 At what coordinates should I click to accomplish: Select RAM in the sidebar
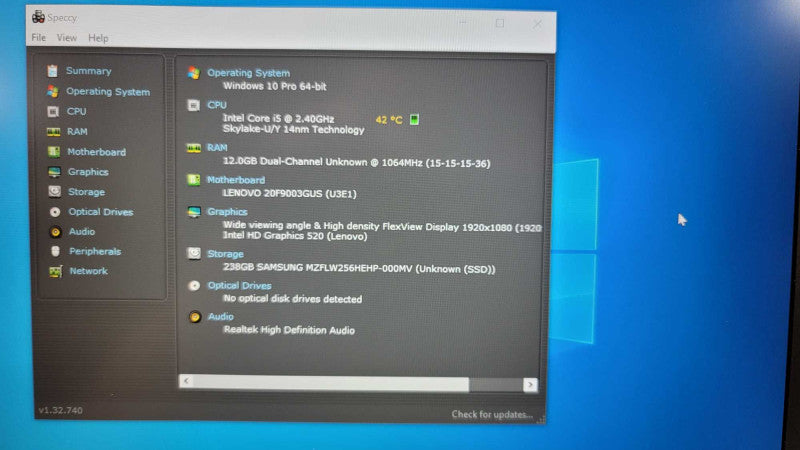click(77, 132)
